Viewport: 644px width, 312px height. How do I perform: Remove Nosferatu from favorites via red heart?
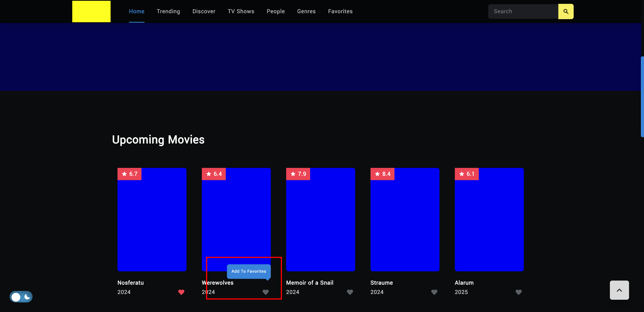[181, 292]
